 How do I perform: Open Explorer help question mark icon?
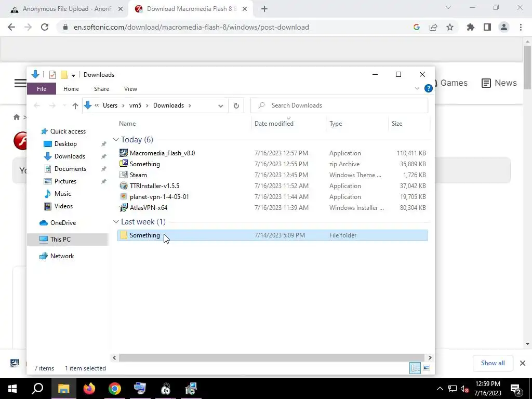coord(428,88)
